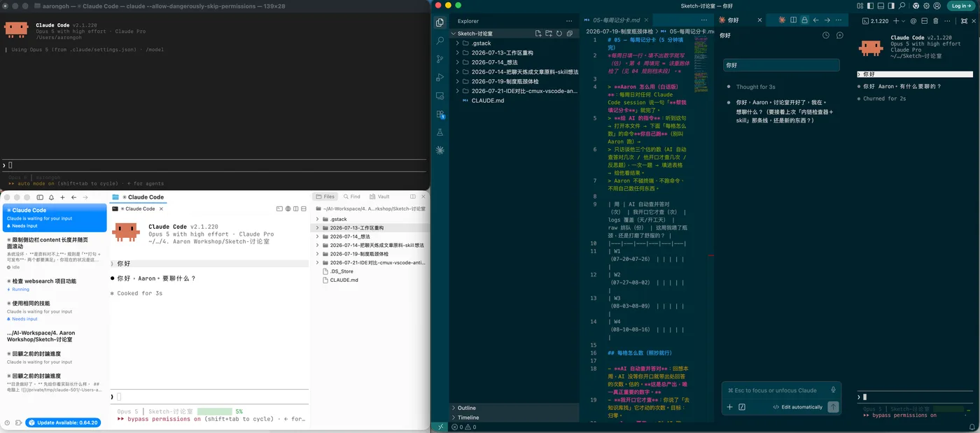Split the VS Code terminal panel
The height and width of the screenshot is (433, 980).
coord(925,20)
